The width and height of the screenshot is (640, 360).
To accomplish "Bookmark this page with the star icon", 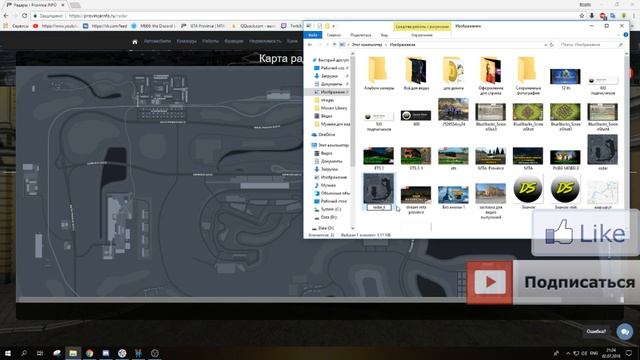I will pos(582,16).
